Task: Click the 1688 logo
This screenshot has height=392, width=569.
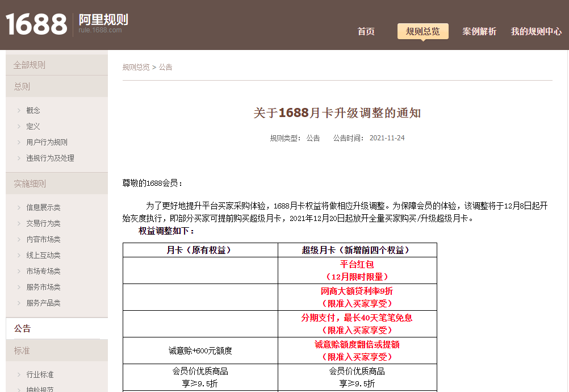Action: click(36, 24)
